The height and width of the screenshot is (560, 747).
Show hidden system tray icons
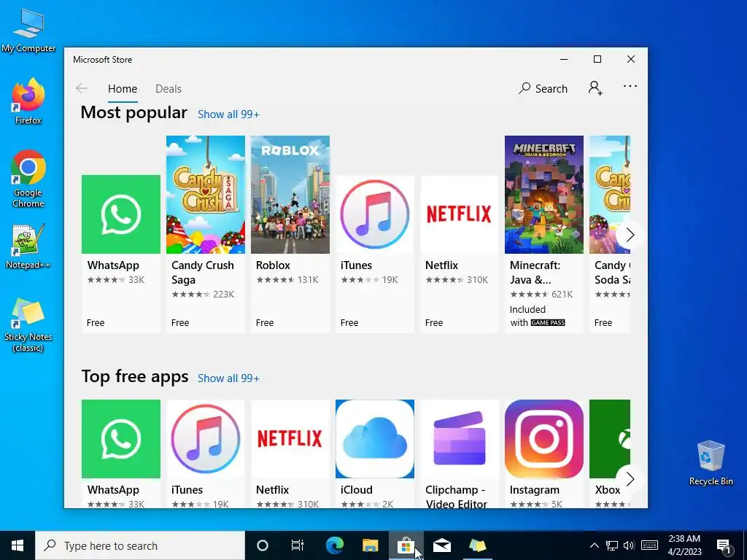click(594, 545)
